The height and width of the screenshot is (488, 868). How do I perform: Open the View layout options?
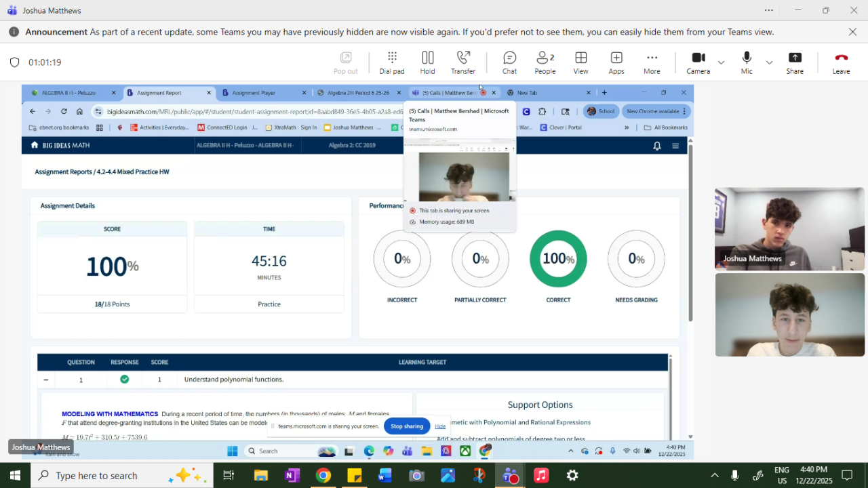pyautogui.click(x=580, y=62)
